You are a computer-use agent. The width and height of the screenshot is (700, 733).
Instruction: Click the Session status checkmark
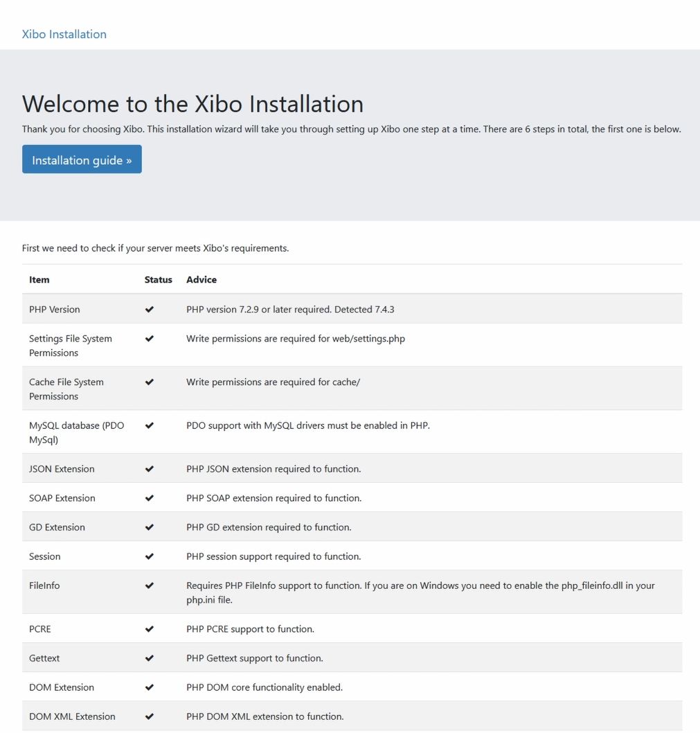tap(150, 556)
